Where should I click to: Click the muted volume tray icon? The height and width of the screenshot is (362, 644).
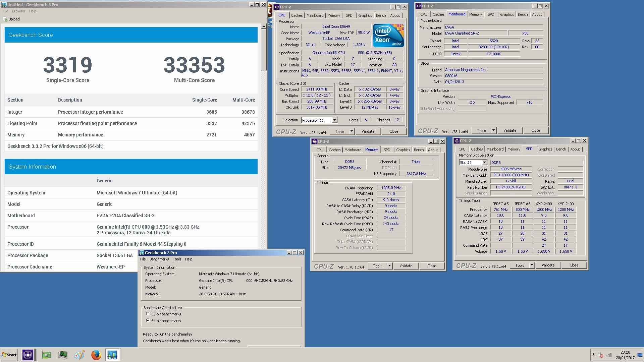601,355
